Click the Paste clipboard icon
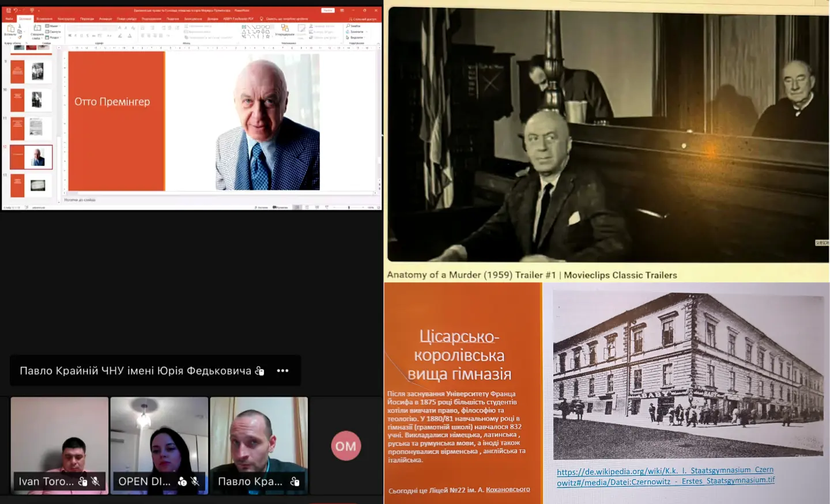 (x=10, y=28)
